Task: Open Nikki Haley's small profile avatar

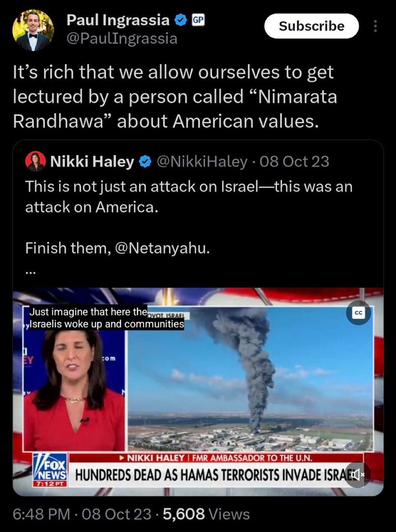Action: pos(35,161)
